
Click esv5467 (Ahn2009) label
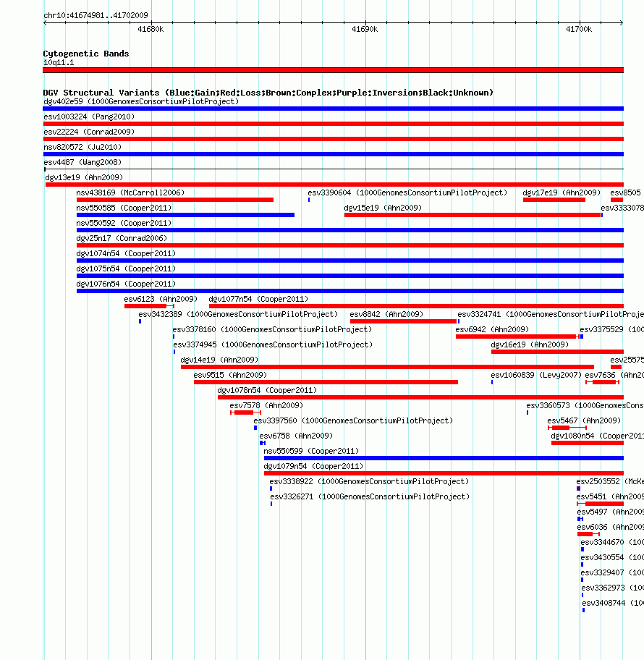click(584, 420)
